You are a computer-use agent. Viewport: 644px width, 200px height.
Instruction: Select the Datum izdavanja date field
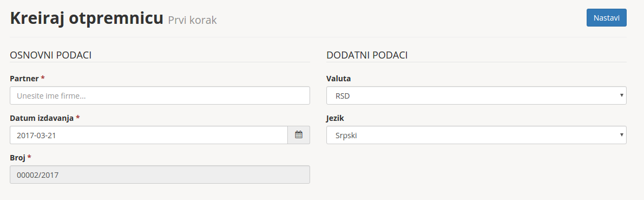point(149,135)
